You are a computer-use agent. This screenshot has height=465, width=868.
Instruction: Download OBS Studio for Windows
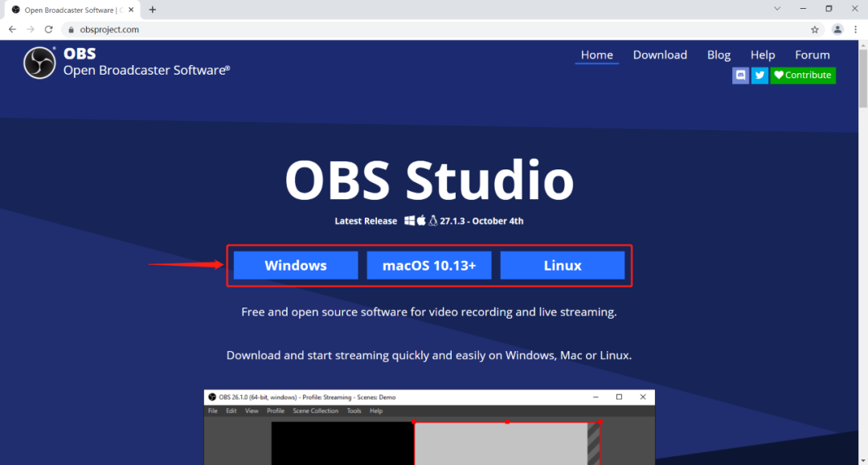pyautogui.click(x=296, y=265)
